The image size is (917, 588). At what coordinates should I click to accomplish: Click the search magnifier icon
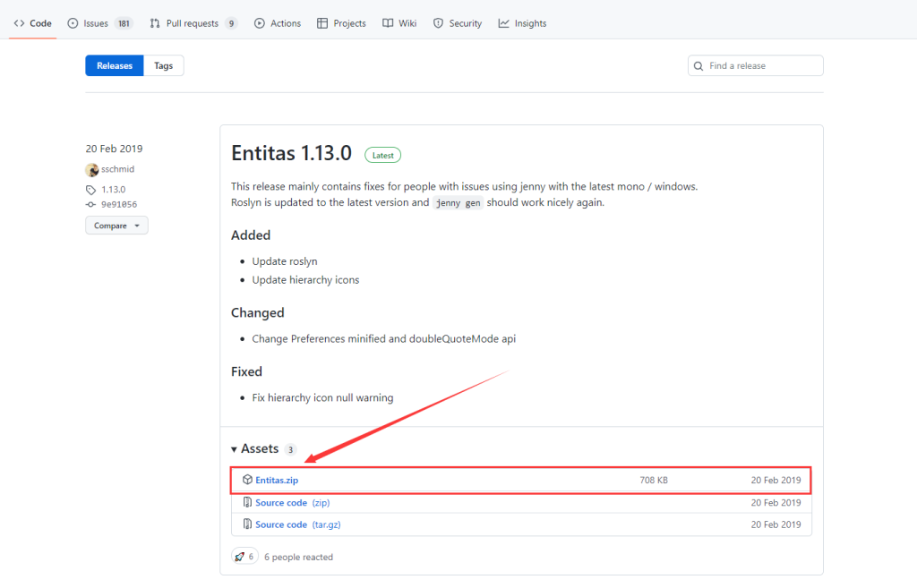(698, 66)
